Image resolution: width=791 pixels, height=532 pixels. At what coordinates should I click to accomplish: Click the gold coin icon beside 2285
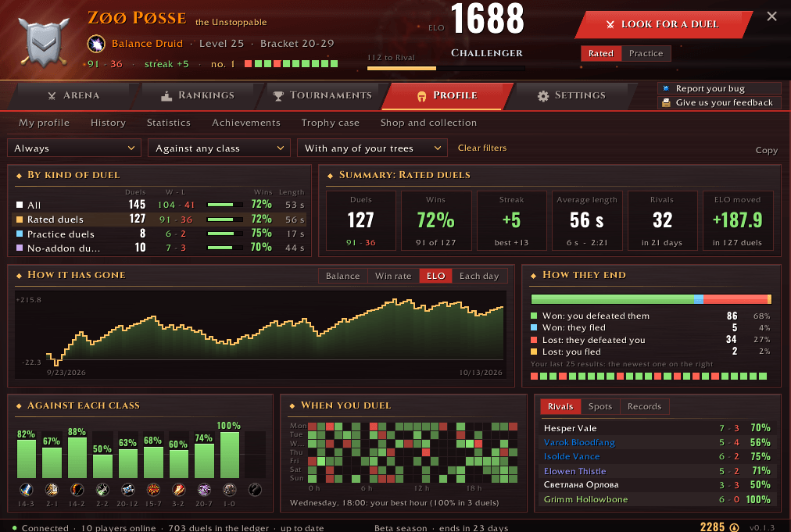tap(735, 527)
